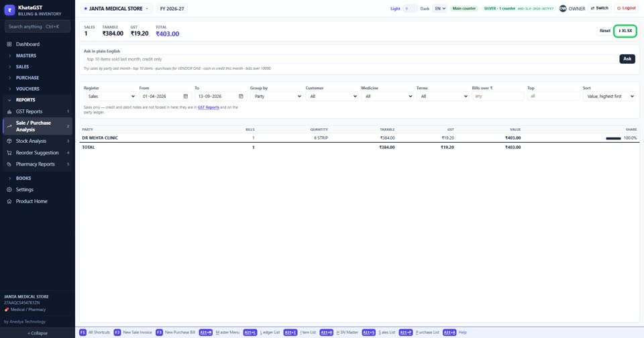The image size is (644, 338).
Task: Click the Ask button
Action: click(627, 59)
